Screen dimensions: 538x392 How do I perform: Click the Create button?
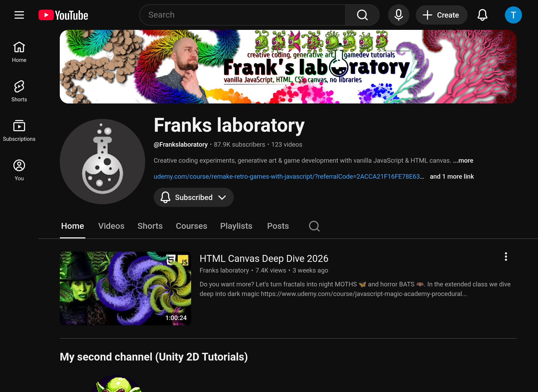point(441,15)
